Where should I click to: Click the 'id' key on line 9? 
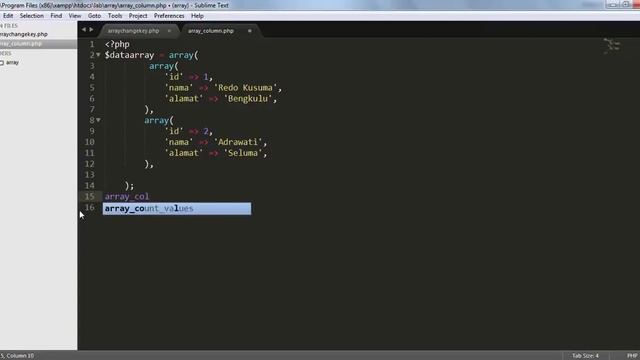[174, 131]
